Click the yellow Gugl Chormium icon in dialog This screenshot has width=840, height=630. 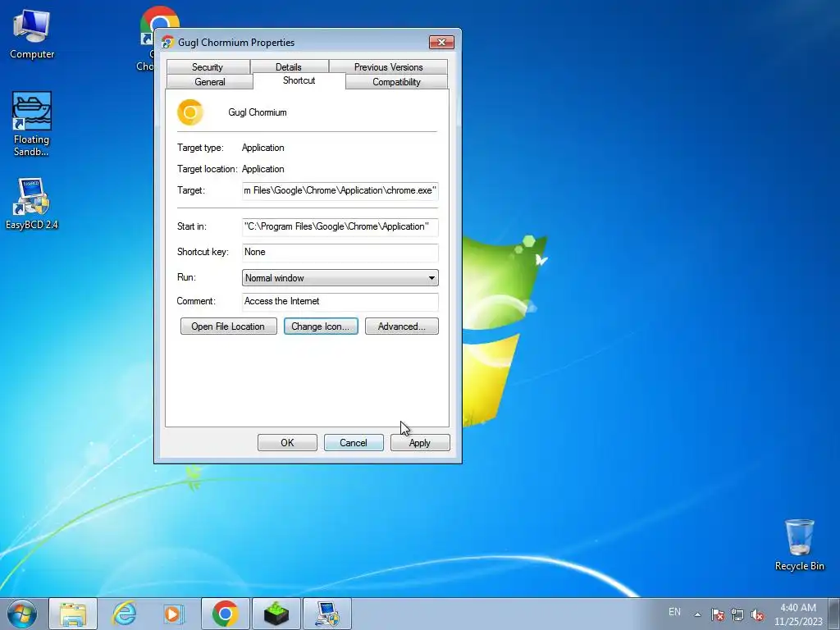click(x=190, y=112)
